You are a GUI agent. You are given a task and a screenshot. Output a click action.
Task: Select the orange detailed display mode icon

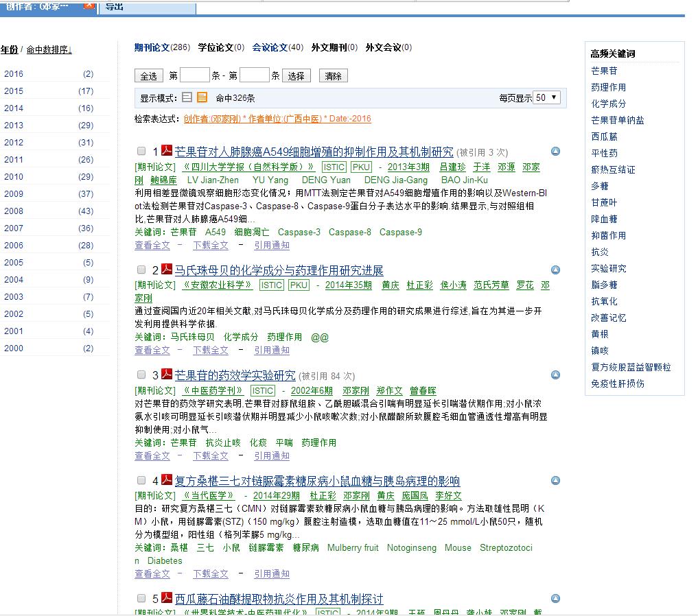(202, 98)
